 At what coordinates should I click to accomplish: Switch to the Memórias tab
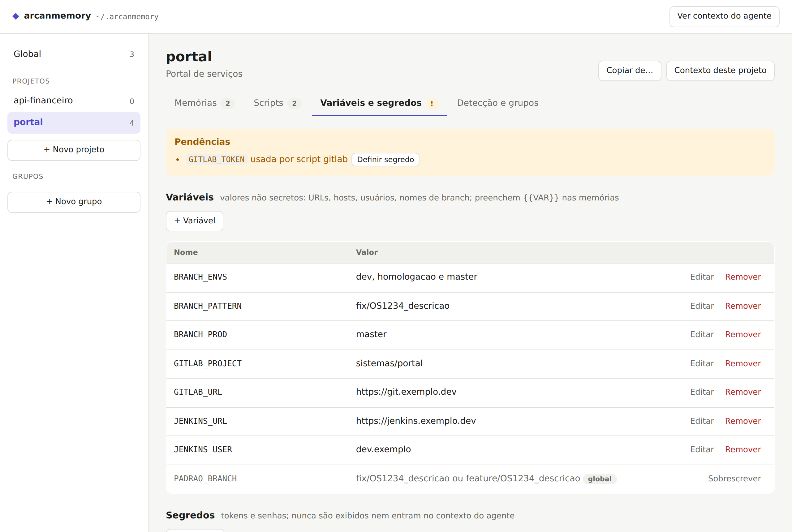[x=204, y=103]
